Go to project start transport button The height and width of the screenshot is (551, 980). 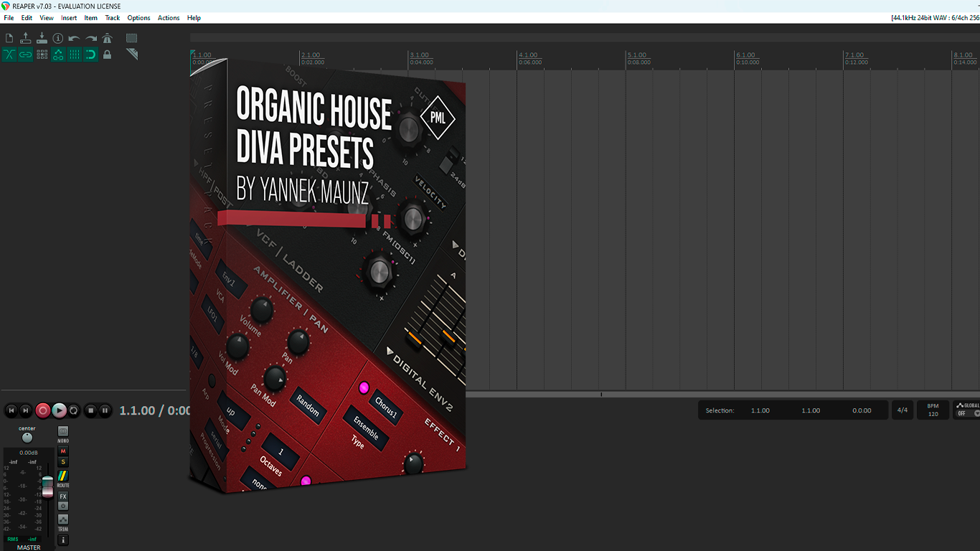coord(11,410)
